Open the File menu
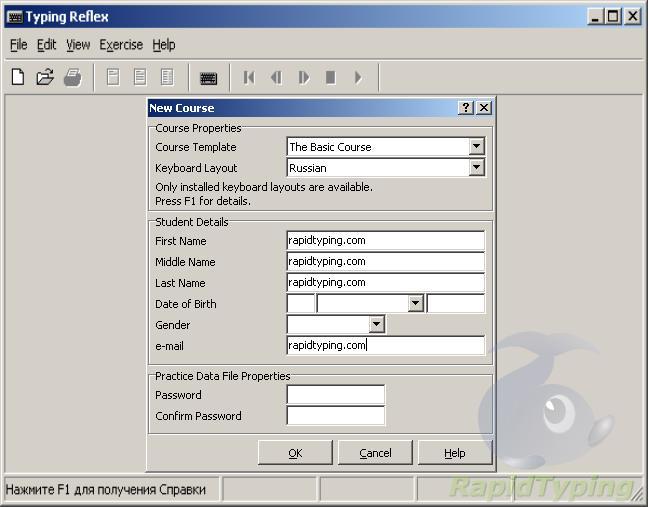The width and height of the screenshot is (648, 507). coord(19,45)
